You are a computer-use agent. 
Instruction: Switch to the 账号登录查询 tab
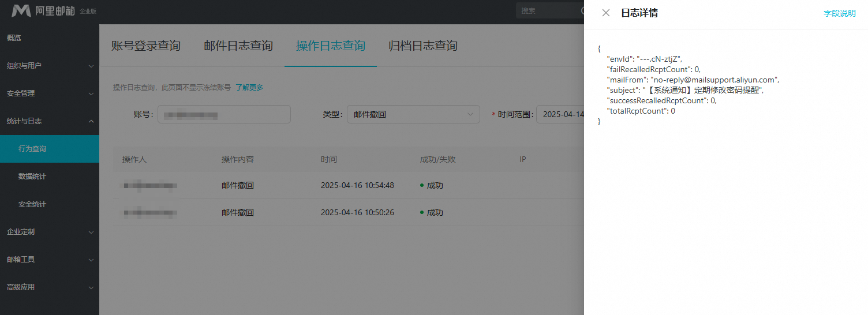click(146, 46)
